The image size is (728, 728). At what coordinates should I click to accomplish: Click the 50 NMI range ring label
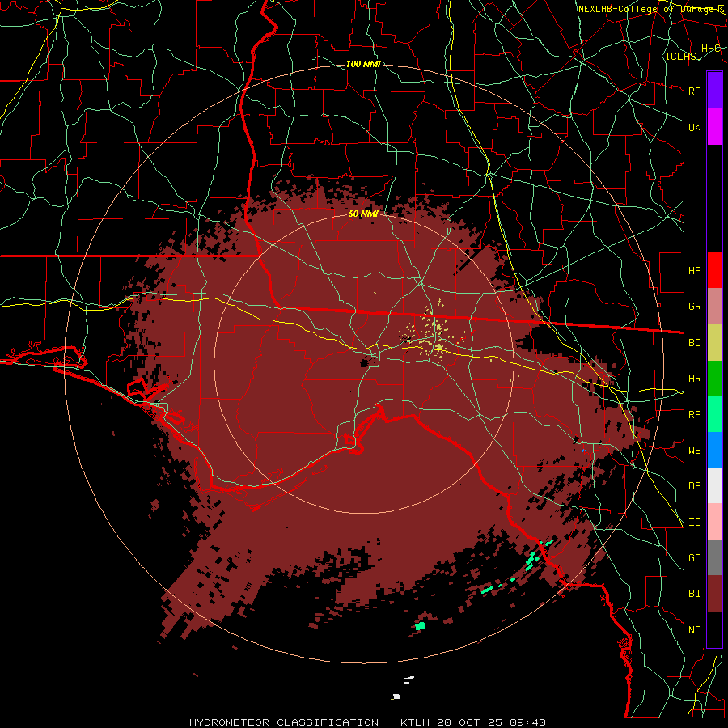tap(363, 214)
